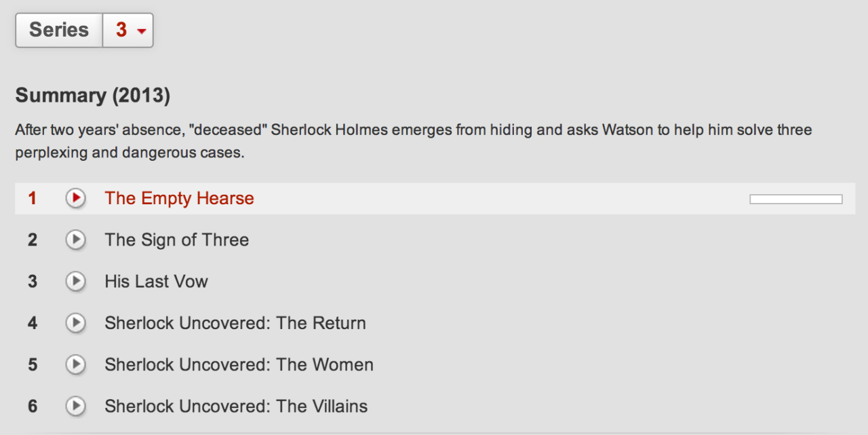The image size is (868, 435).
Task: Open Sherlock Uncovered: The Return title
Action: point(235,323)
